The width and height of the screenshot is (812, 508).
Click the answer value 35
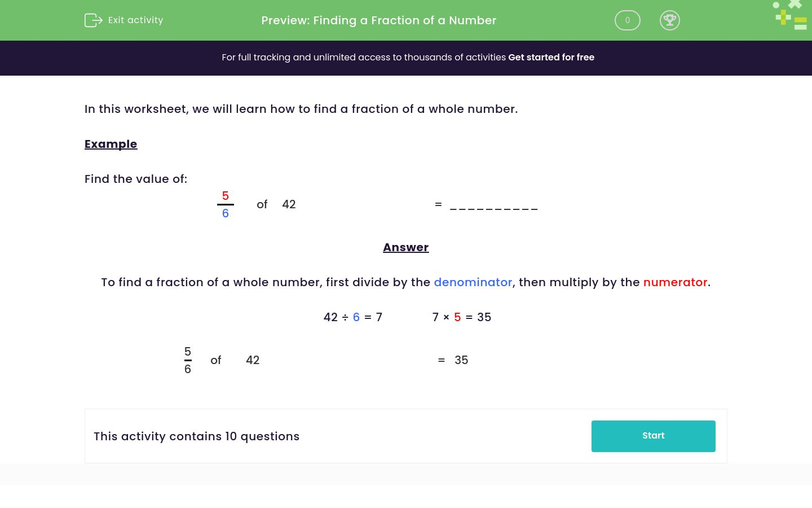tap(461, 360)
